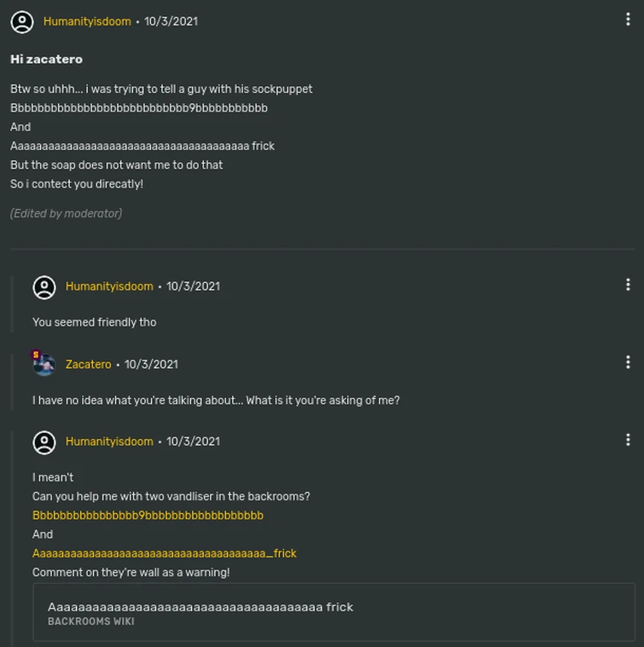Screen dimensions: 644x647
Task: Open the Zacatero username link
Action: [88, 364]
